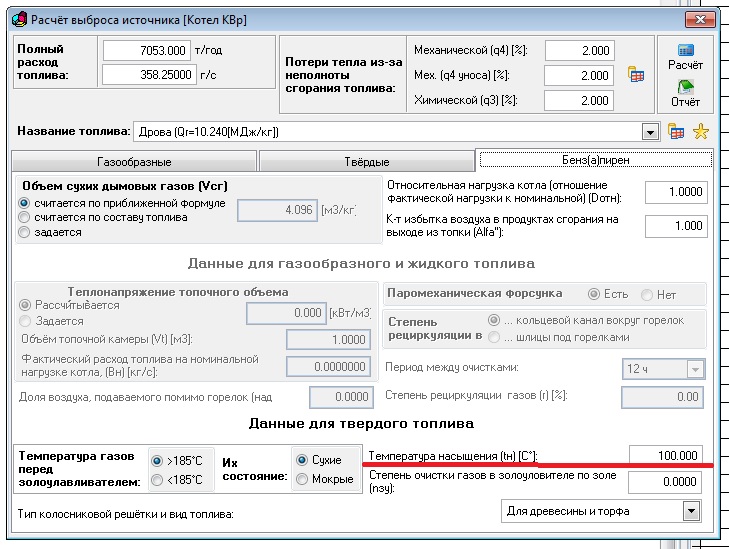Select 'задается' radio for gas volume
This screenshot has width=729, height=549.
25,231
